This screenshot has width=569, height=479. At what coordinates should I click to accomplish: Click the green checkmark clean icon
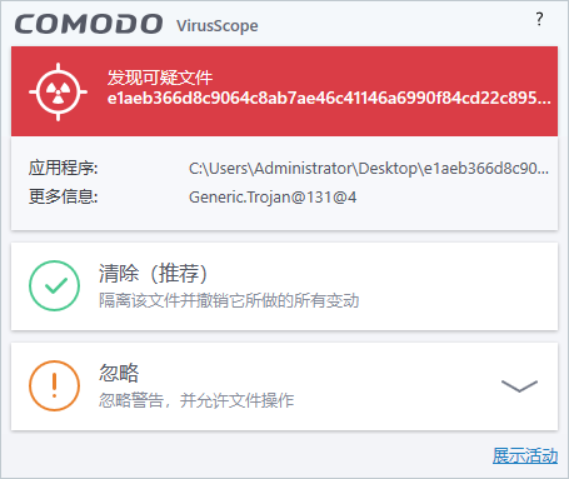coord(54,286)
